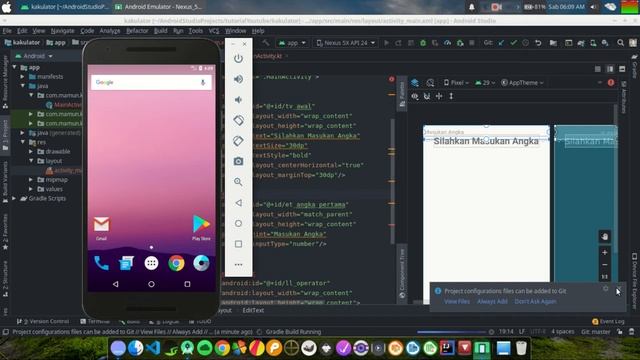Click the undo revert arrow in toolbar
The height and width of the screenshot is (360, 640).
click(538, 43)
